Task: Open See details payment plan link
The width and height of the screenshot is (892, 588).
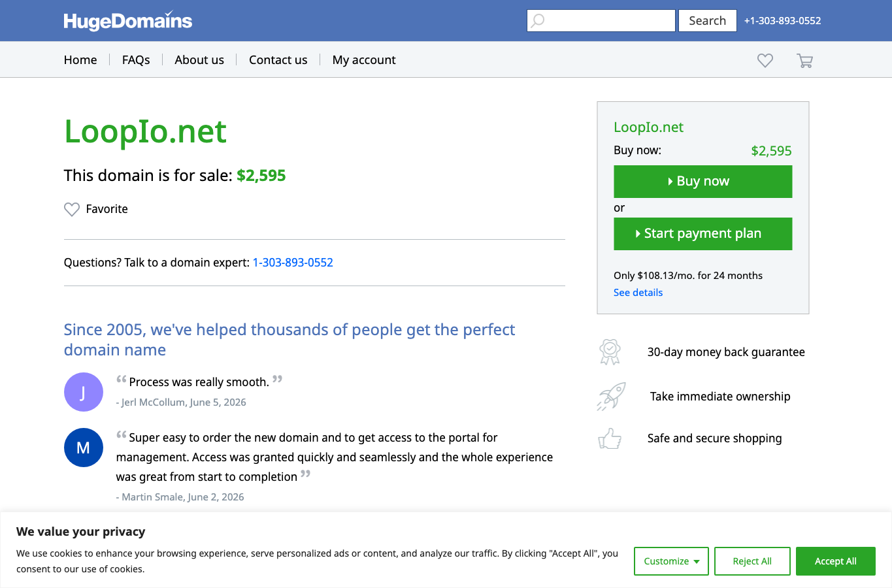Action: (x=638, y=293)
